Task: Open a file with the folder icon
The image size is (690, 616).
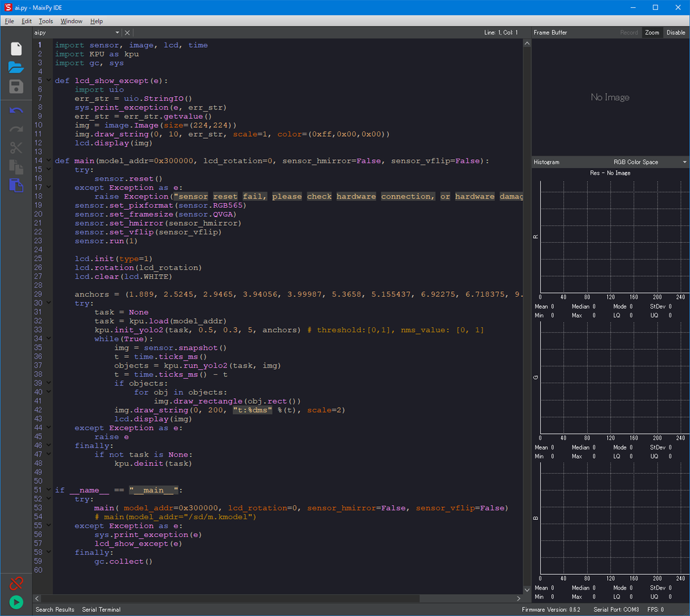Action: pyautogui.click(x=16, y=67)
